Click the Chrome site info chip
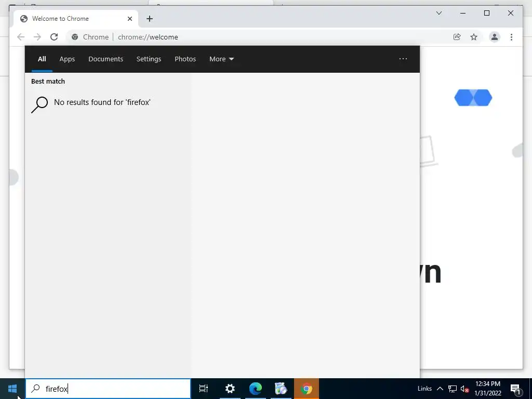Viewport: 532px width, 399px height. click(90, 37)
